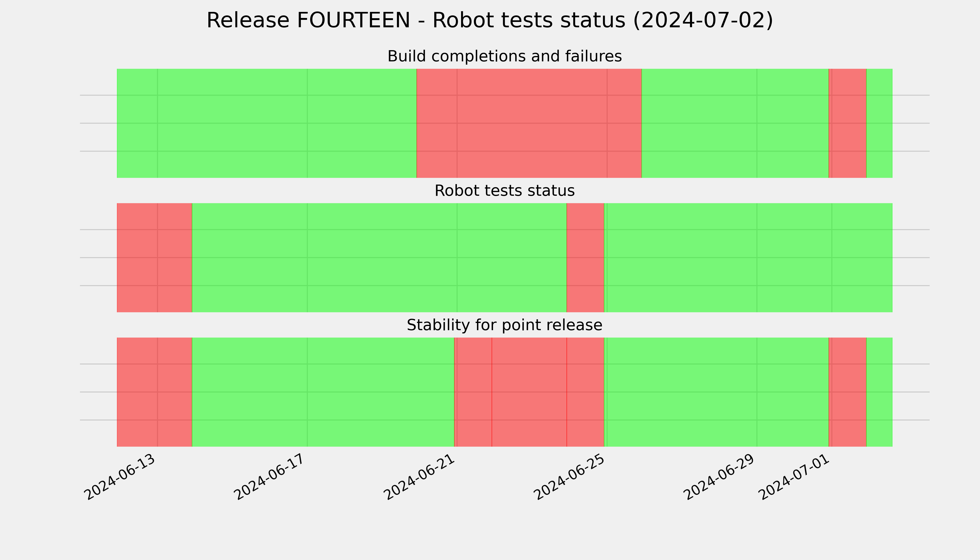Viewport: 980px width, 560px height.
Task: Click the green region between 06-25 and 06-29 in the Stability chart
Action: [x=716, y=392]
